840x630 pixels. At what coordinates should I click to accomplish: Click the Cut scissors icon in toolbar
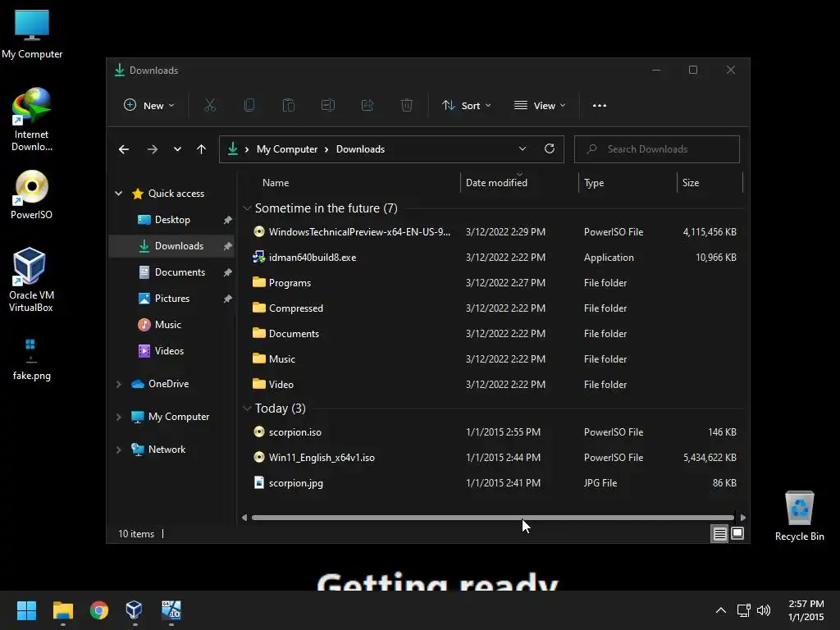coord(210,106)
